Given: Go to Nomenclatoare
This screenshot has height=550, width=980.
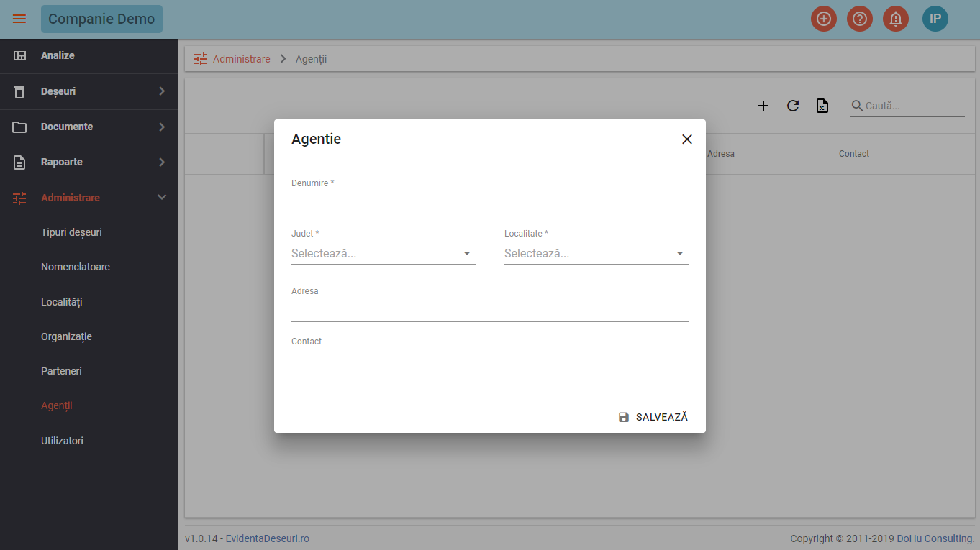Looking at the screenshot, I should click(76, 267).
